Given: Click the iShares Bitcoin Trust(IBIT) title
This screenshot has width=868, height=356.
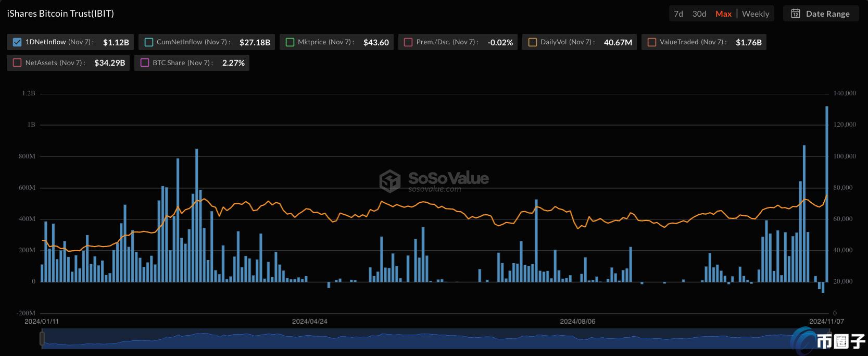Looking at the screenshot, I should pyautogui.click(x=60, y=14).
